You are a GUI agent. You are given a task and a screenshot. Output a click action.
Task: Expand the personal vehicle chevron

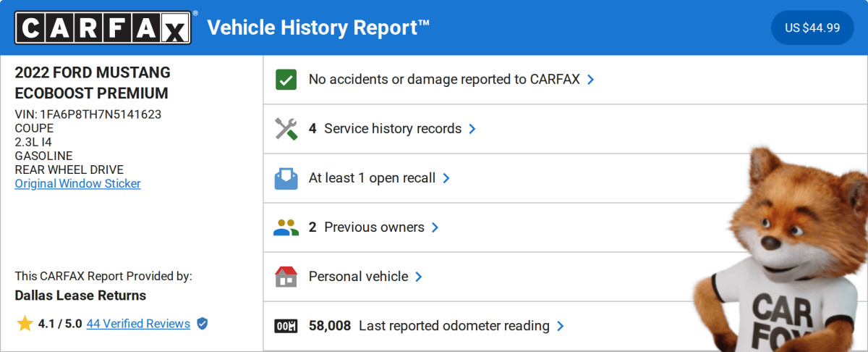click(419, 277)
